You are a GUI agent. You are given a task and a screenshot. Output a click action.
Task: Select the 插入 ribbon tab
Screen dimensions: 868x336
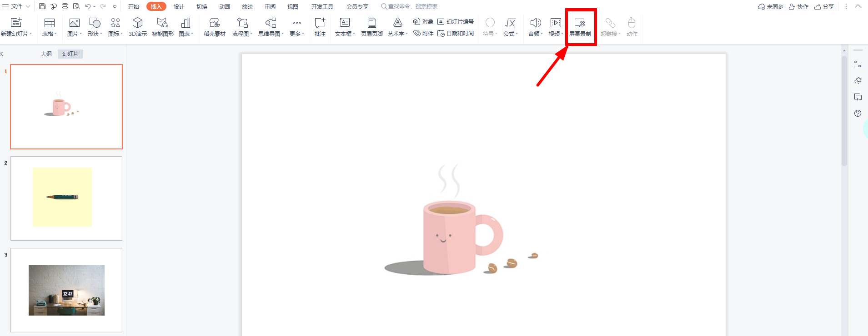point(156,6)
